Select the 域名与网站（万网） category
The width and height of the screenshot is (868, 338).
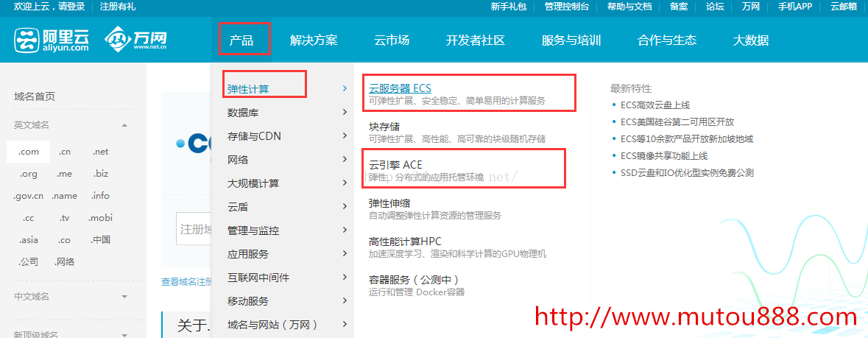coord(272,325)
